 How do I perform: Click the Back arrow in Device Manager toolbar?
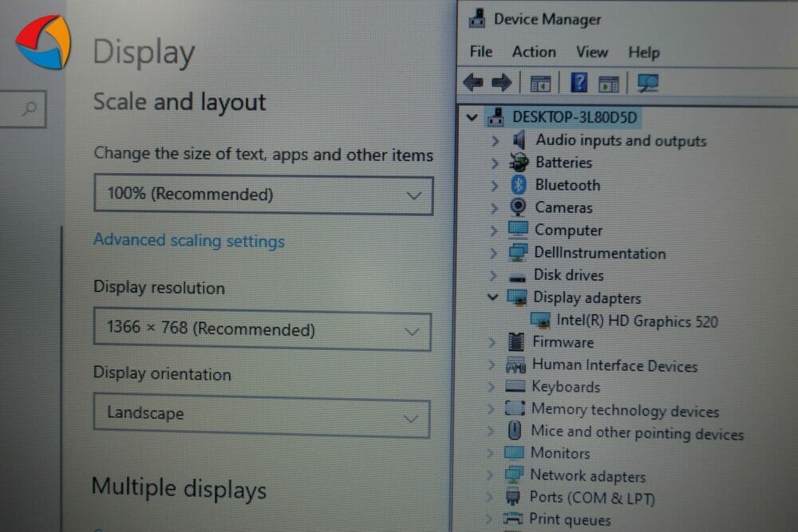click(x=473, y=82)
